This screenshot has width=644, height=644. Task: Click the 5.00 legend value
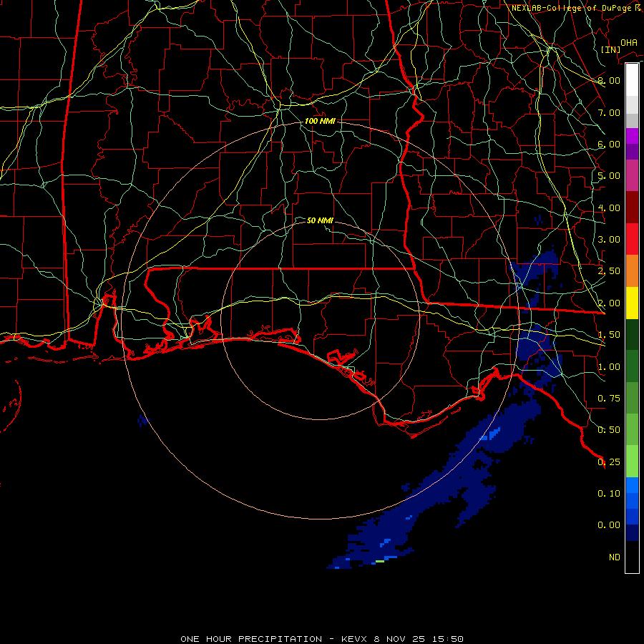(609, 176)
